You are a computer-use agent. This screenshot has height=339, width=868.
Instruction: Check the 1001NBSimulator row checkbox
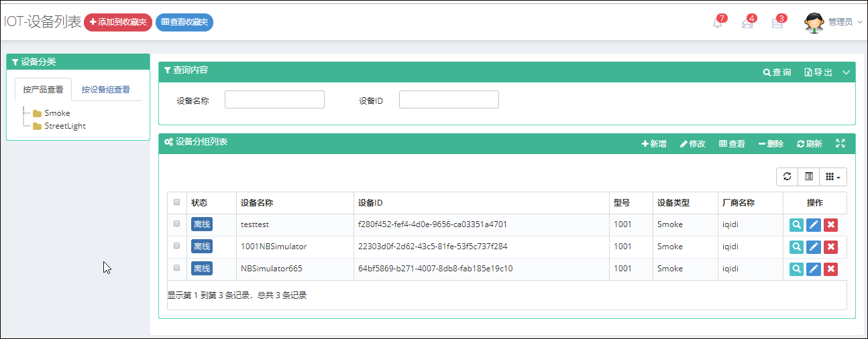click(x=177, y=246)
